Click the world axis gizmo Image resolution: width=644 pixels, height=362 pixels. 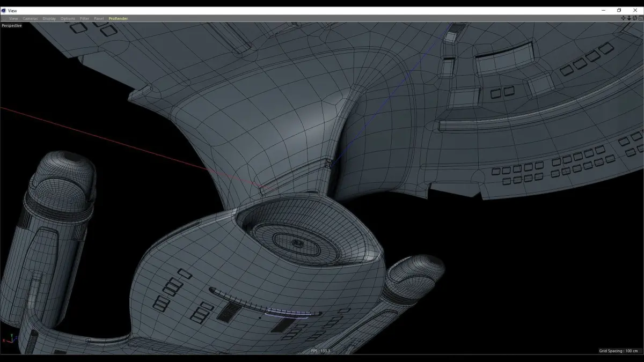(x=9, y=339)
